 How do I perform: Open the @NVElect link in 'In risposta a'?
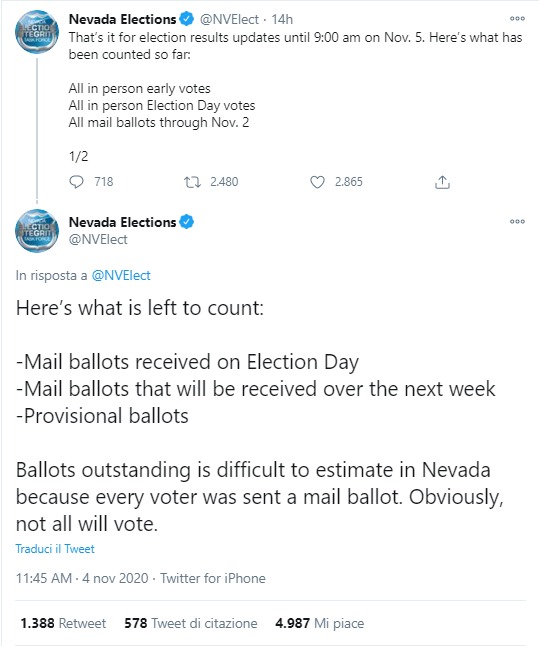pyautogui.click(x=121, y=275)
